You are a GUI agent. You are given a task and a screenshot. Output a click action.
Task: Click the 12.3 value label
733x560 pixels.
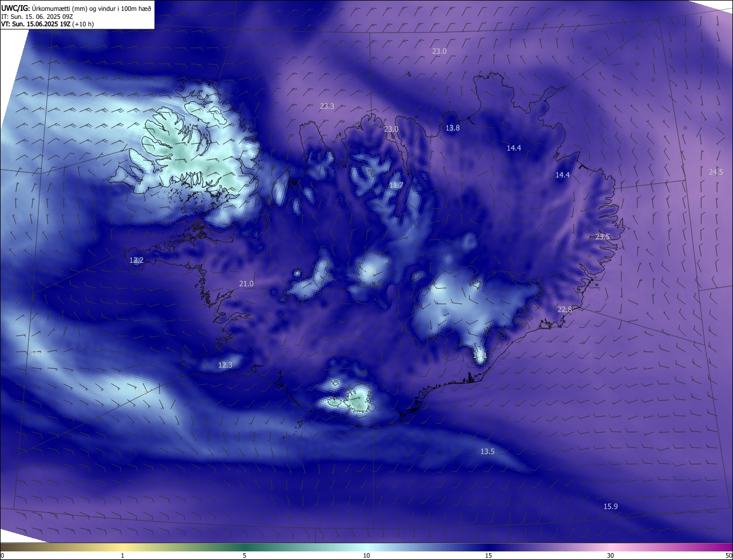tap(226, 365)
